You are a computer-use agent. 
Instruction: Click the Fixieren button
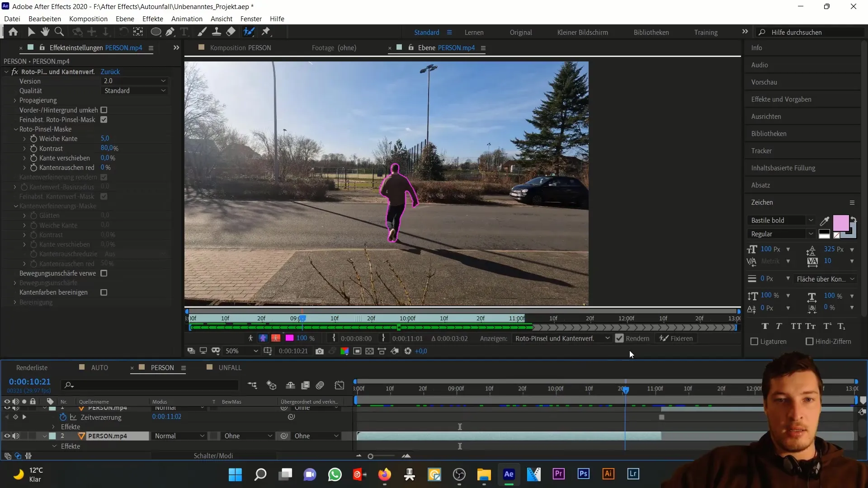click(x=676, y=338)
